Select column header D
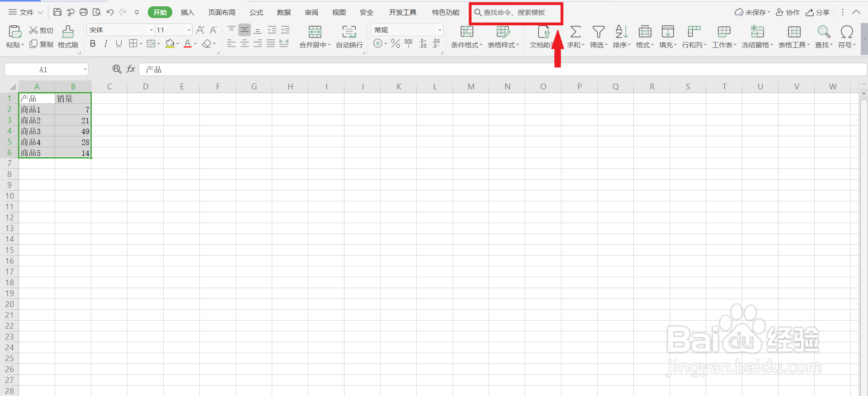Image resolution: width=868 pixels, height=396 pixels. click(146, 87)
